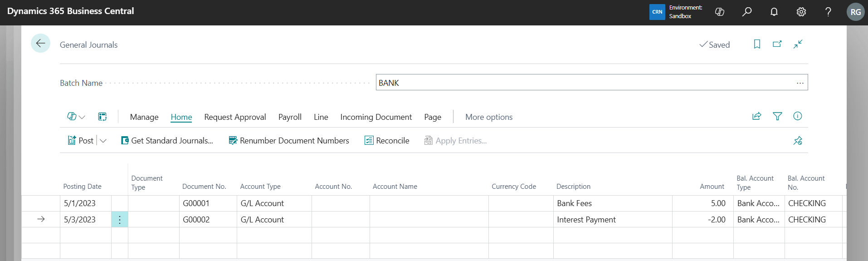Open Request Approval menu

pyautogui.click(x=235, y=117)
